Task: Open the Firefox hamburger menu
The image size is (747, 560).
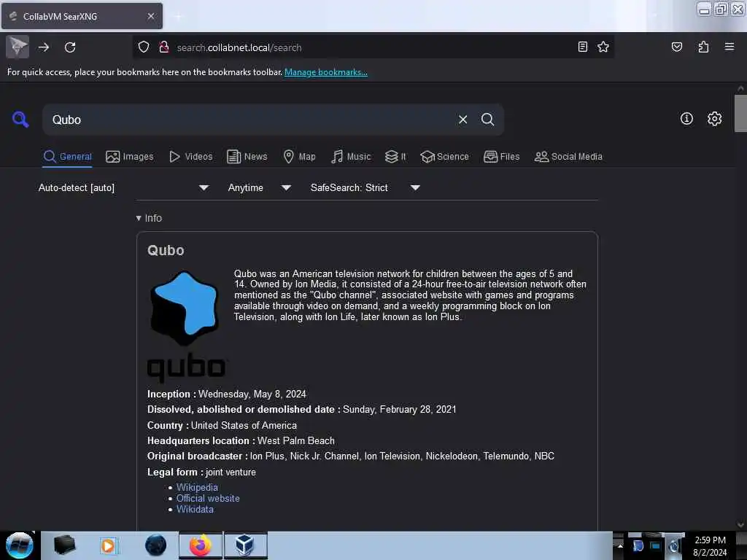Action: 729,47
